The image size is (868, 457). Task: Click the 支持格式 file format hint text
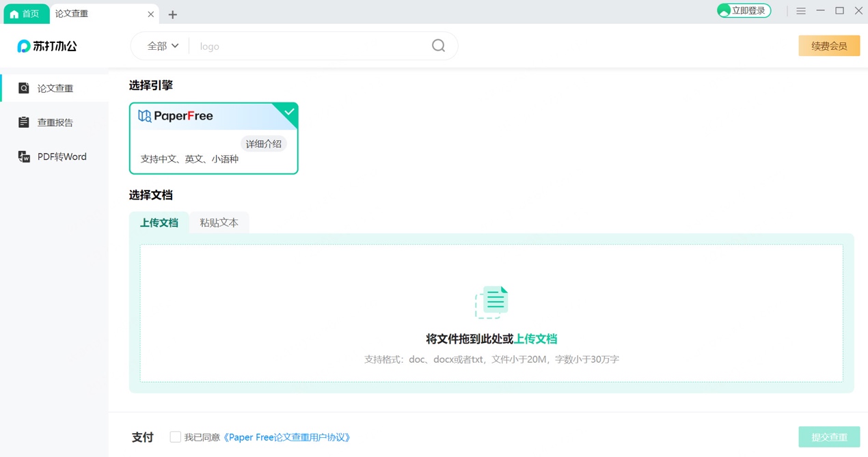tap(491, 359)
